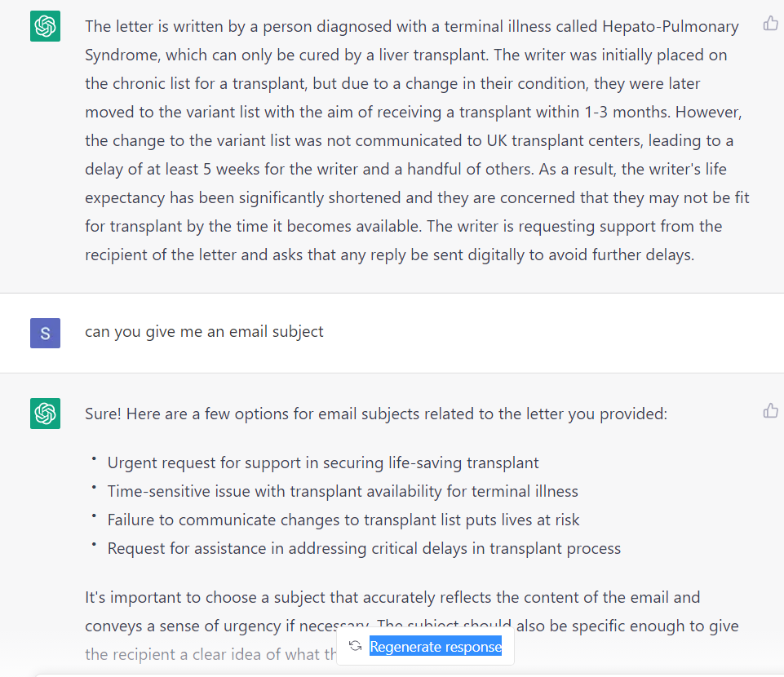Click the user message "can you give me an email subject"
784x677 pixels.
204,332
